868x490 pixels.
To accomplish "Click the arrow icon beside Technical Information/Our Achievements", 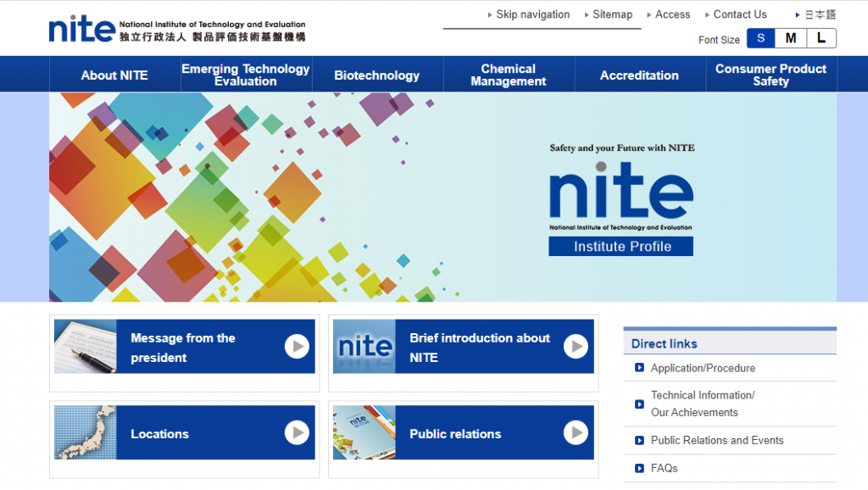I will 639,404.
